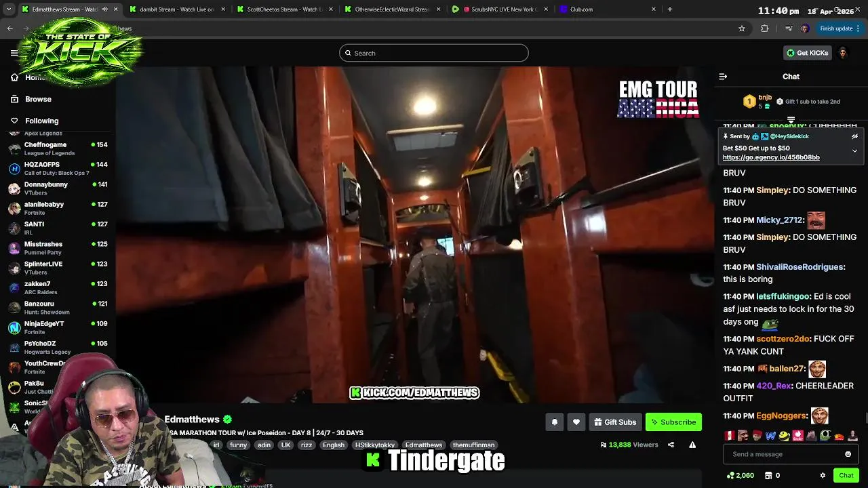Click username ShivaliRoseRodrigues in chat
The height and width of the screenshot is (488, 868).
coord(800,267)
